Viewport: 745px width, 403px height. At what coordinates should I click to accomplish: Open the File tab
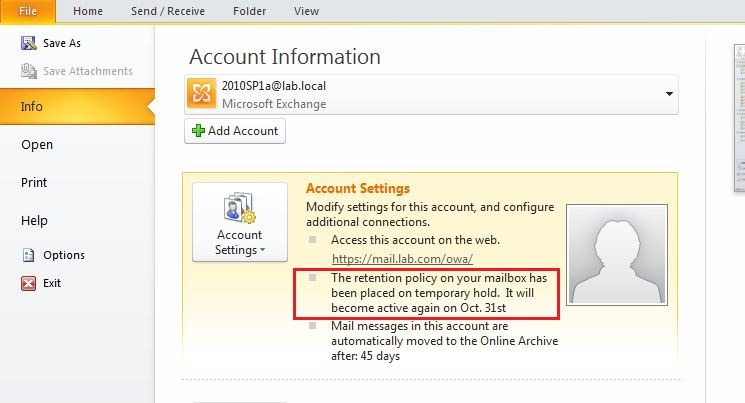[x=28, y=11]
